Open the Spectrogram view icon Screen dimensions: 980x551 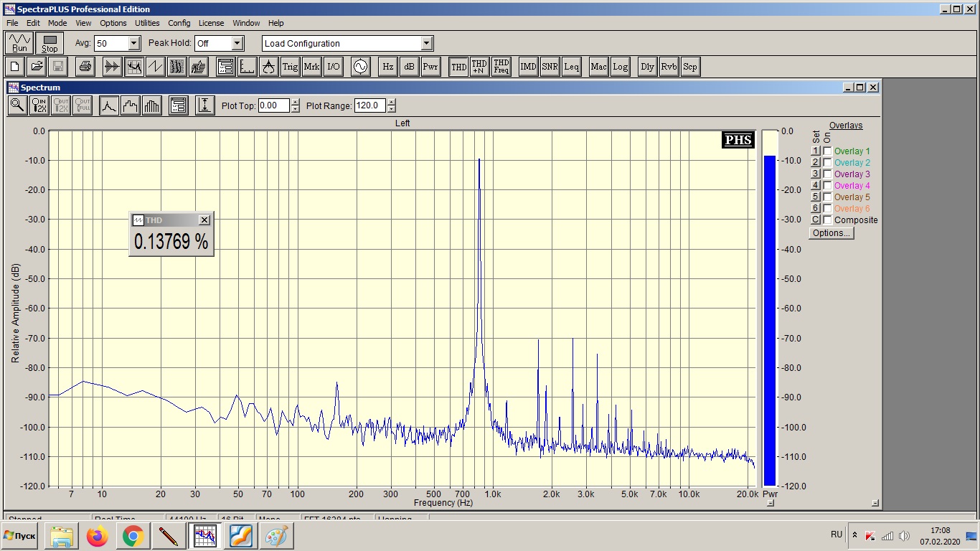pyautogui.click(x=177, y=67)
